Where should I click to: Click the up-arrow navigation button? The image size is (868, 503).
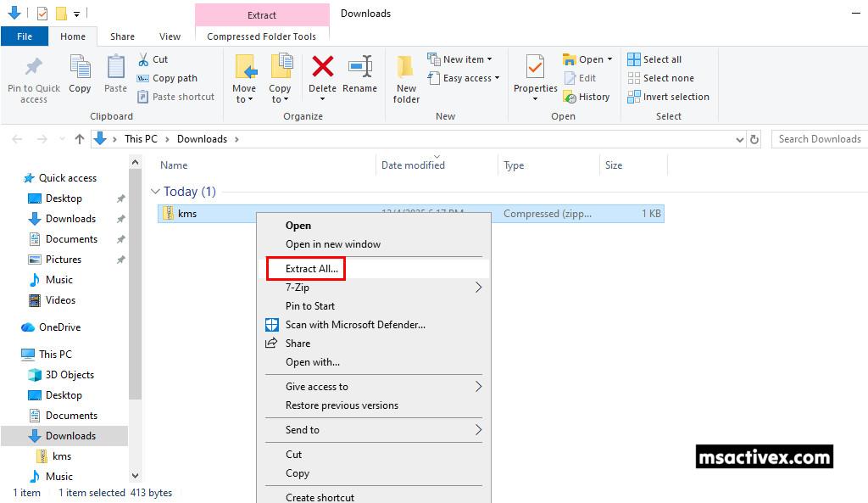click(x=80, y=139)
